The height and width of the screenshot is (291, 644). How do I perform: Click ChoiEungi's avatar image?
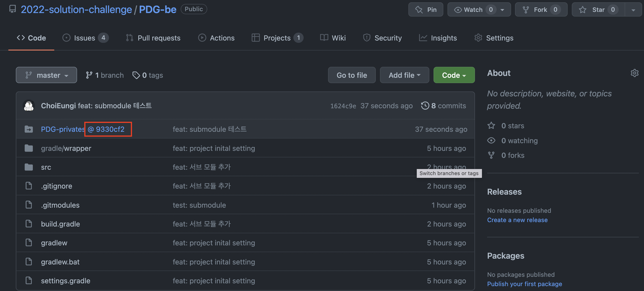[29, 106]
